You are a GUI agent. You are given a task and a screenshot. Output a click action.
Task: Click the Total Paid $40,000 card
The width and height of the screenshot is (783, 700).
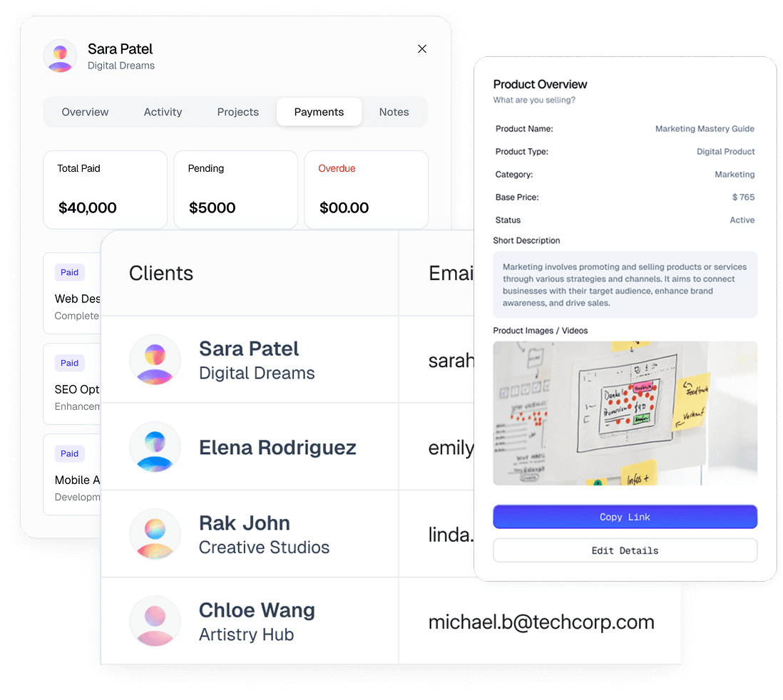click(106, 190)
